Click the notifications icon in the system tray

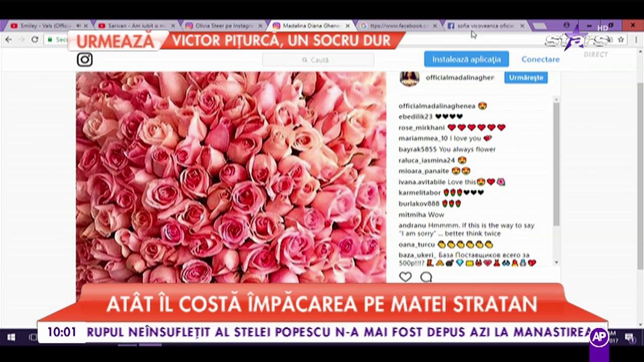(x=630, y=337)
